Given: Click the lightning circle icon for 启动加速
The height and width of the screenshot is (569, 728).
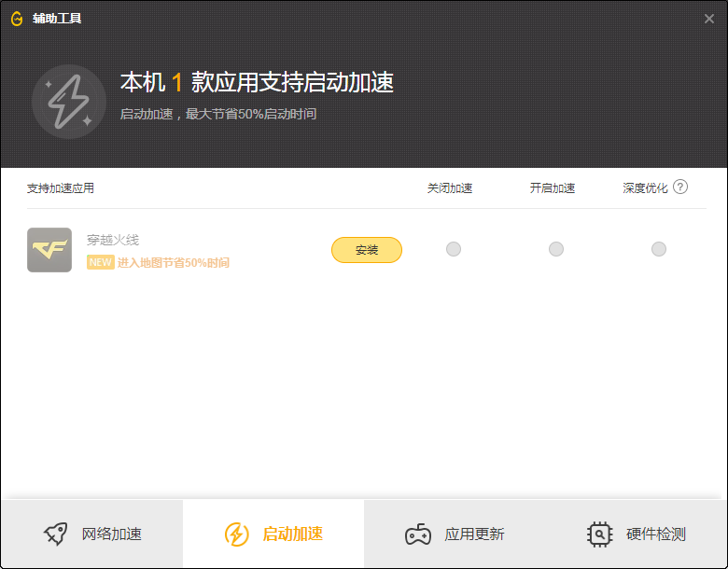Looking at the screenshot, I should [x=237, y=534].
